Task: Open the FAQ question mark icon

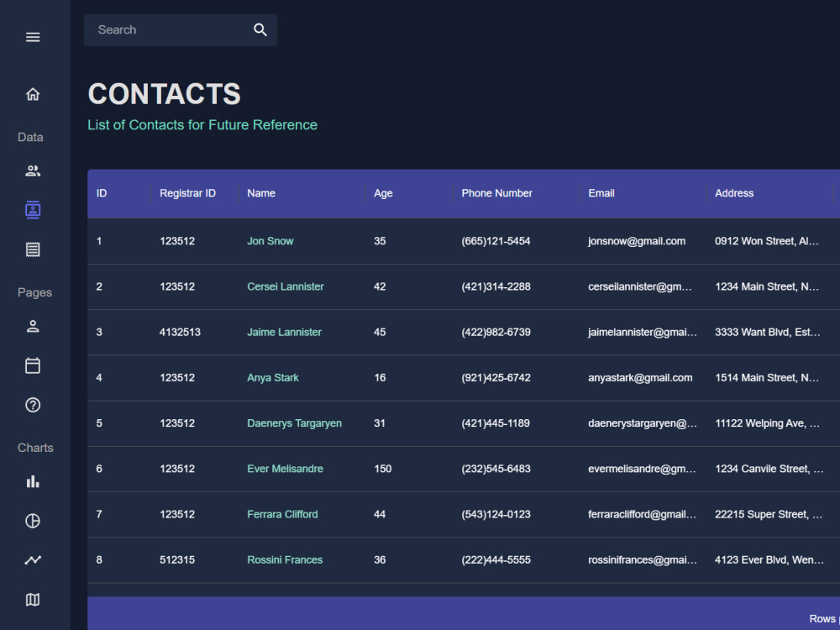Action: click(x=33, y=405)
